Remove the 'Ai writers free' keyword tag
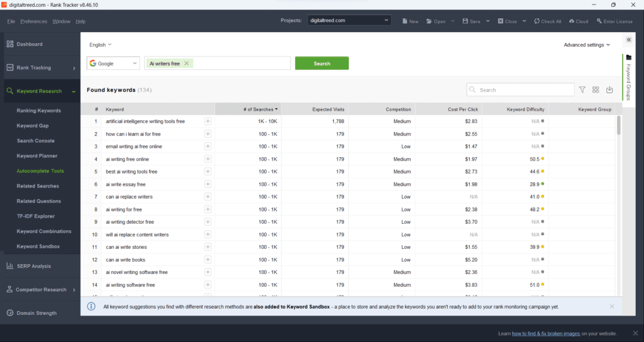This screenshot has width=644, height=342. (187, 63)
